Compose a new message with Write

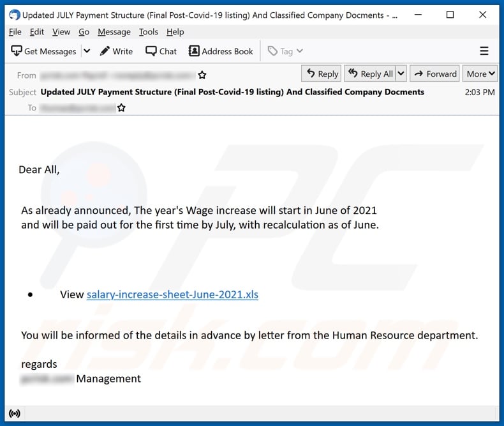[116, 51]
